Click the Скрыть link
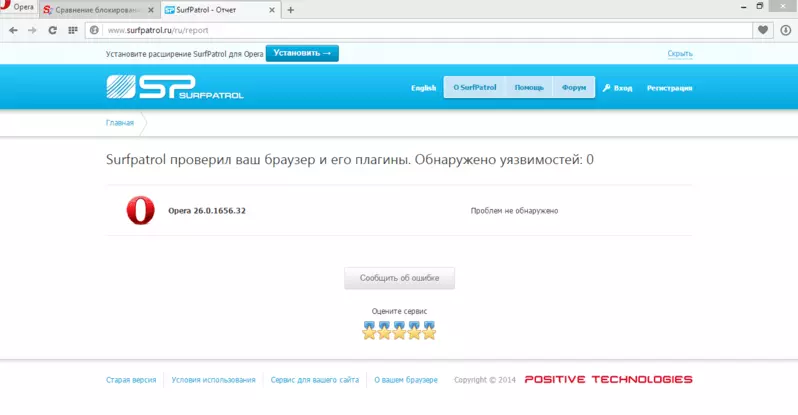The height and width of the screenshot is (415, 798). tap(680, 53)
